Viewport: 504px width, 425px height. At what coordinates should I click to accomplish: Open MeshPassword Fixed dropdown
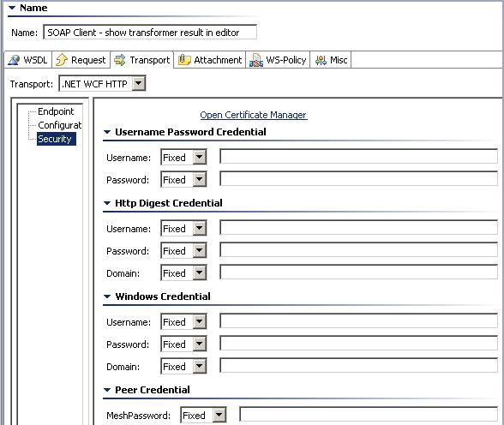[x=219, y=415]
